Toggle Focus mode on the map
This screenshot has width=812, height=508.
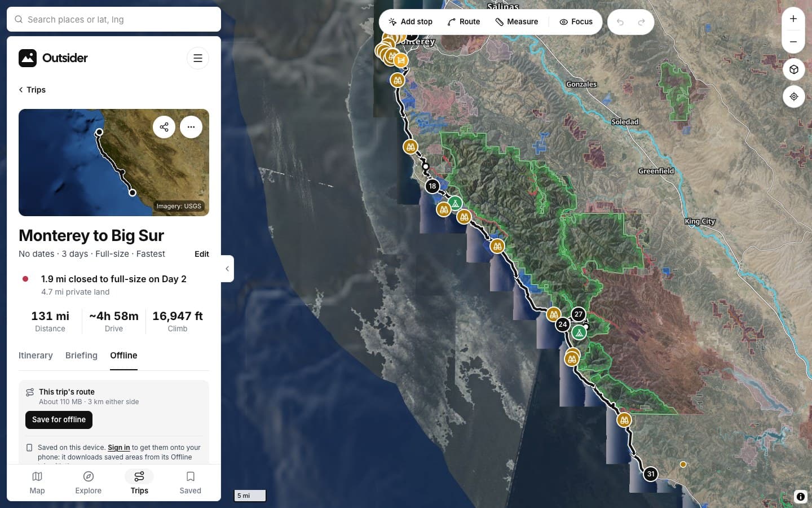tap(576, 22)
